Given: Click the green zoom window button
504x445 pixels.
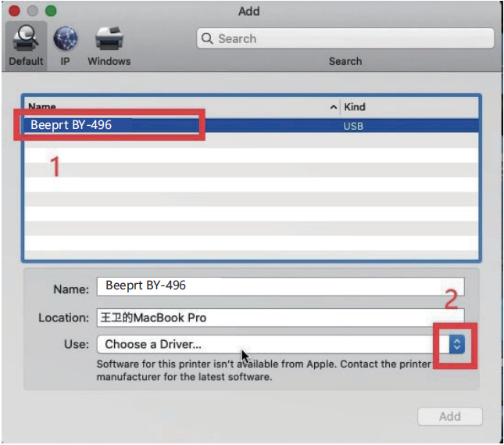Looking at the screenshot, I should tap(51, 11).
